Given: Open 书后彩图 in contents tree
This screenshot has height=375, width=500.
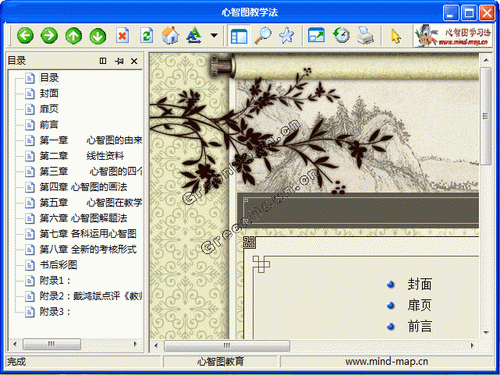Looking at the screenshot, I should coord(58,265).
